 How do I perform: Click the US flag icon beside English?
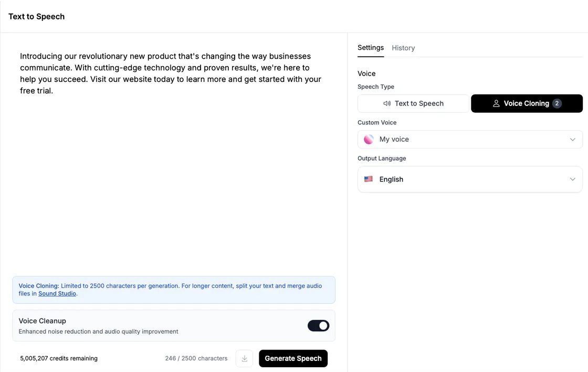click(x=369, y=179)
